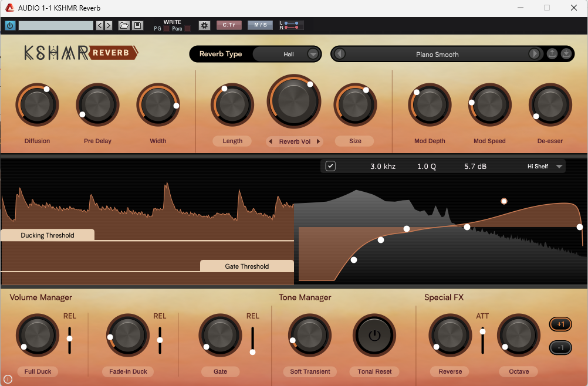Click the Tonal Reset label button
The height and width of the screenshot is (386, 588).
point(374,371)
